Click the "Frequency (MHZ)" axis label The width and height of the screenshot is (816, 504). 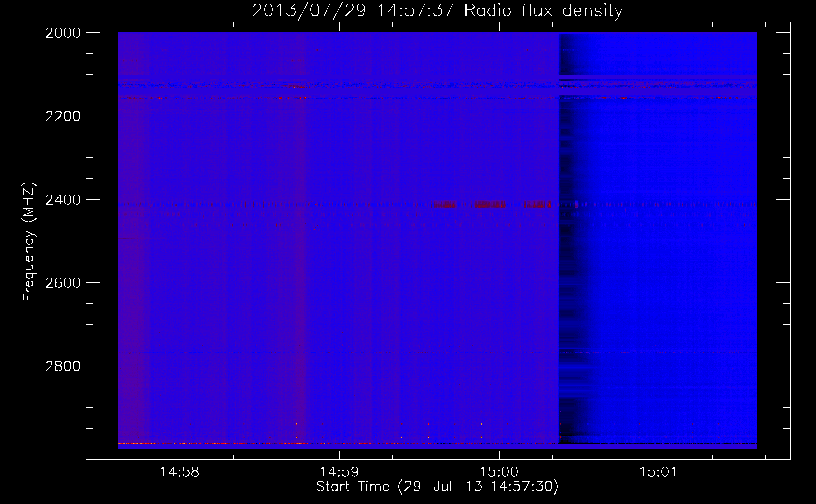point(29,242)
